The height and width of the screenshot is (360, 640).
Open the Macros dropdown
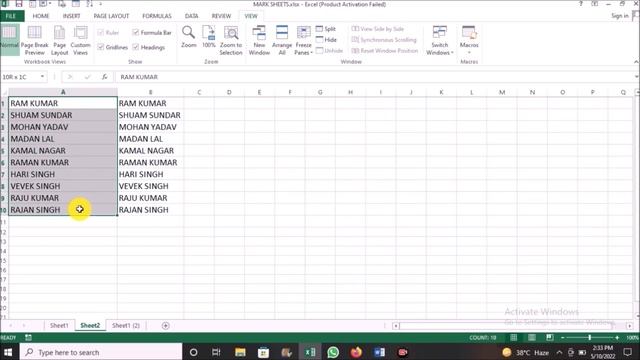(469, 40)
